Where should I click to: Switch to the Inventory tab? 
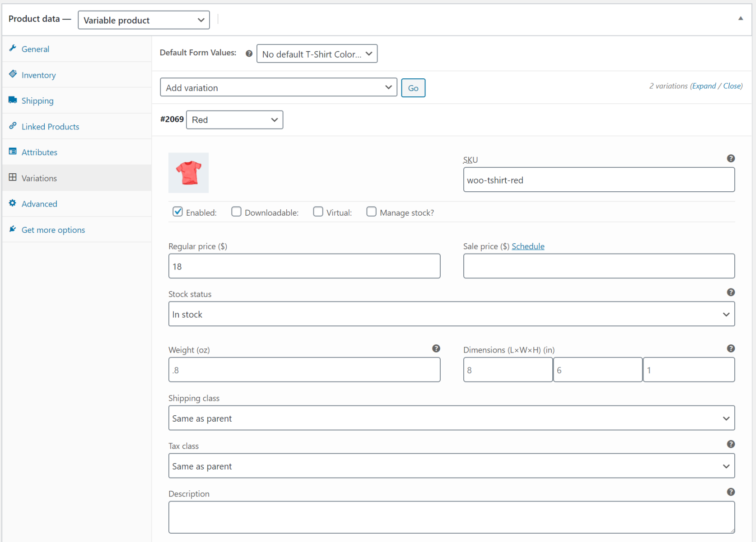point(39,75)
